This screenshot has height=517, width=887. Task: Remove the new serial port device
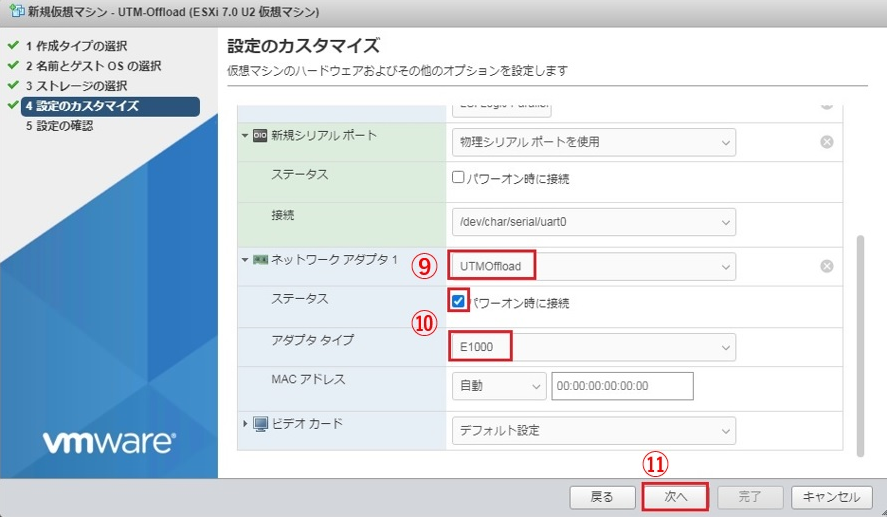coord(827,142)
